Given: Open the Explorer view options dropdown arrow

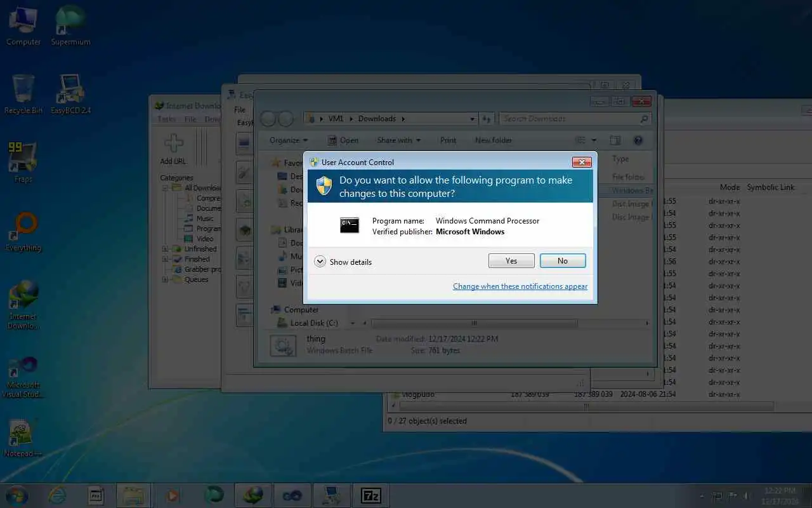Looking at the screenshot, I should point(594,140).
